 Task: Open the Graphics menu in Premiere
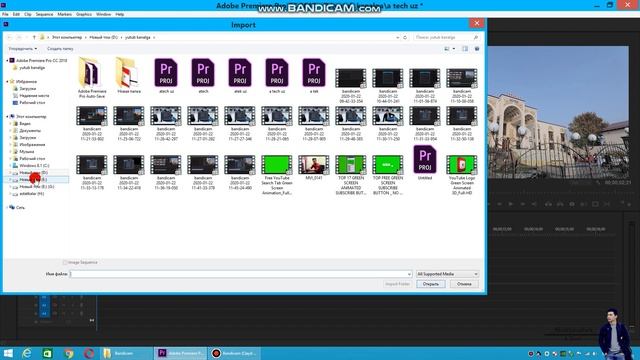pyautogui.click(x=84, y=14)
